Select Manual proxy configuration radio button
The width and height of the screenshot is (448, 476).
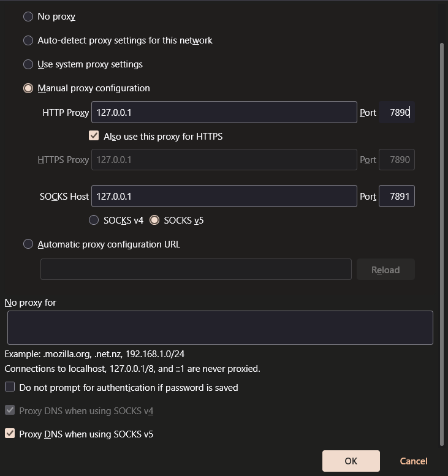click(x=28, y=88)
